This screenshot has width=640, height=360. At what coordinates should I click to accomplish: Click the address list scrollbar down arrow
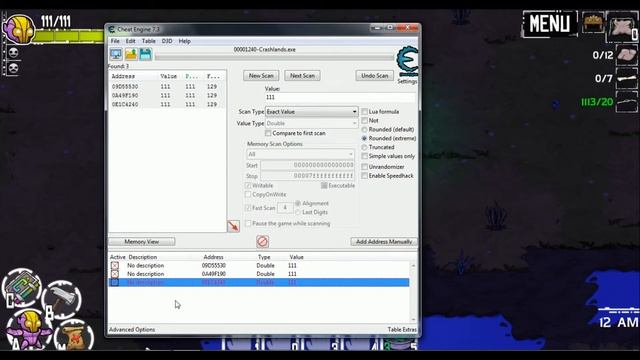click(413, 319)
